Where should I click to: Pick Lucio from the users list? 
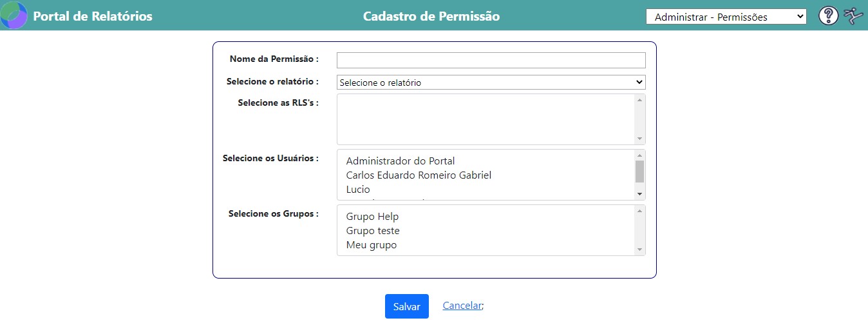click(x=358, y=190)
